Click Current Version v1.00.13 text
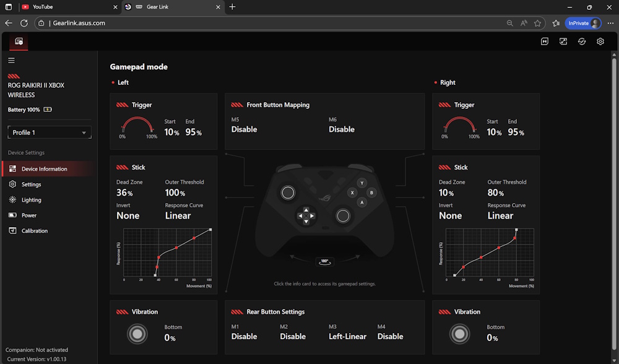Screen dimensions: 619x364 coord(37,359)
